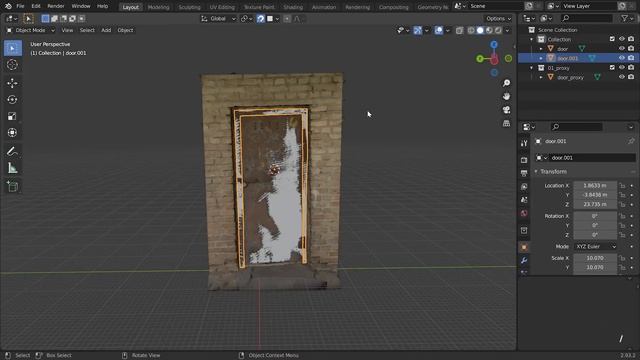640x360 pixels.
Task: Open viewport shading options dropdown arrow
Action: 508,30
